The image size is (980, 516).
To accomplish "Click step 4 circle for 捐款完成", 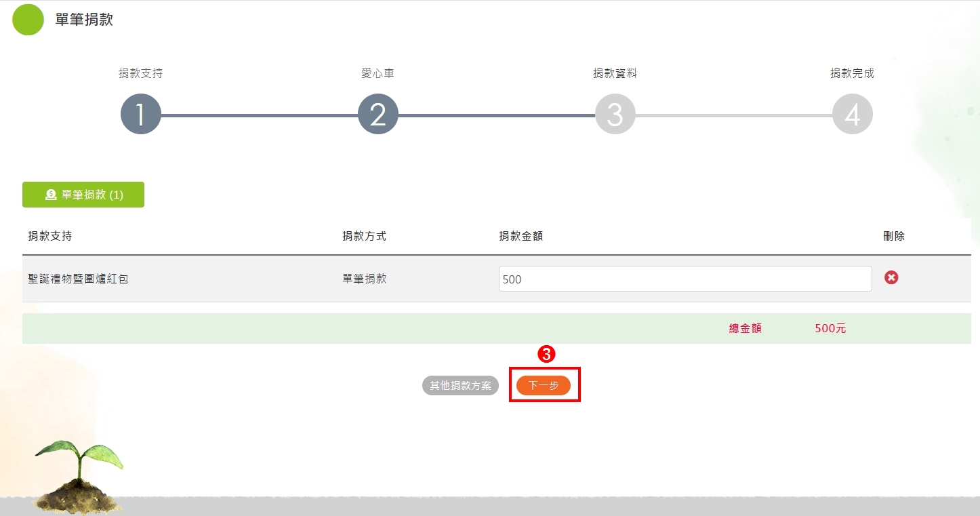I will coord(852,114).
